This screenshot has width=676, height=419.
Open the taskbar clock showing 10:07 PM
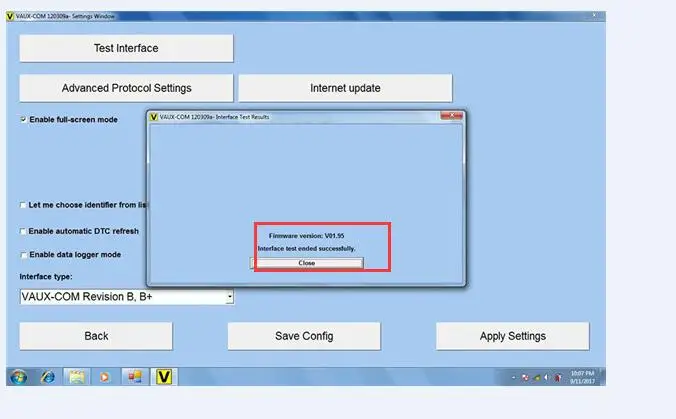point(582,377)
